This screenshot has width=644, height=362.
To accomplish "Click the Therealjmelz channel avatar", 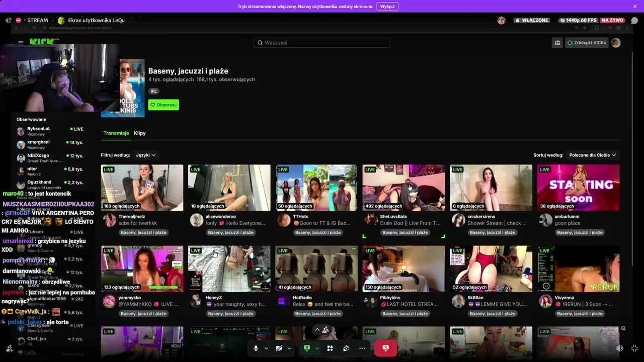I will pos(109,220).
